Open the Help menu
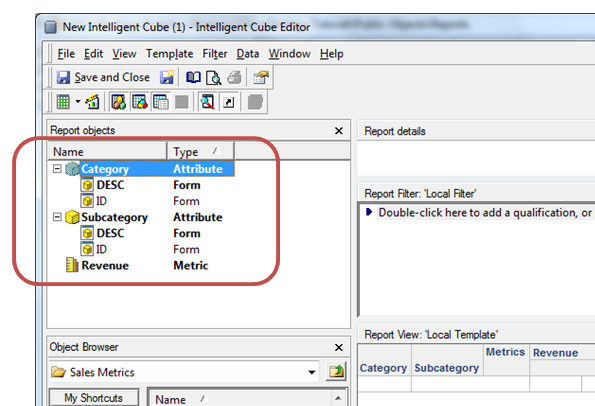The image size is (595, 406). [x=331, y=54]
